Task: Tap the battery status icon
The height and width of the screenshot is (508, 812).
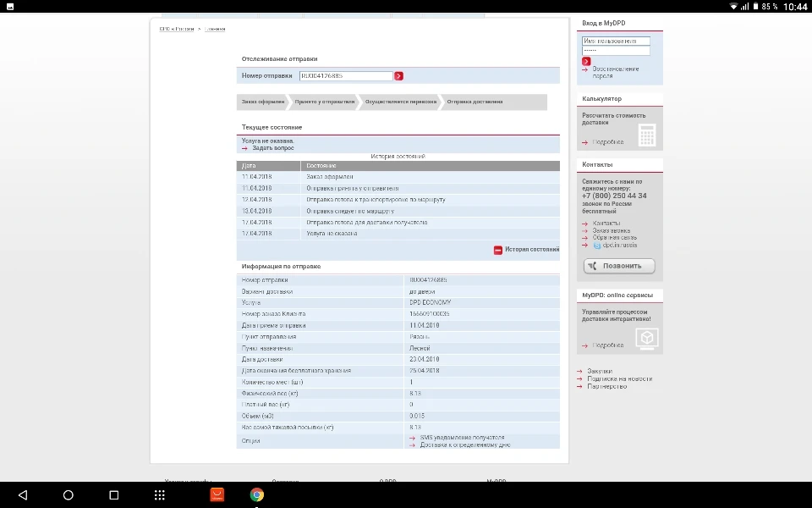Action: pos(755,6)
